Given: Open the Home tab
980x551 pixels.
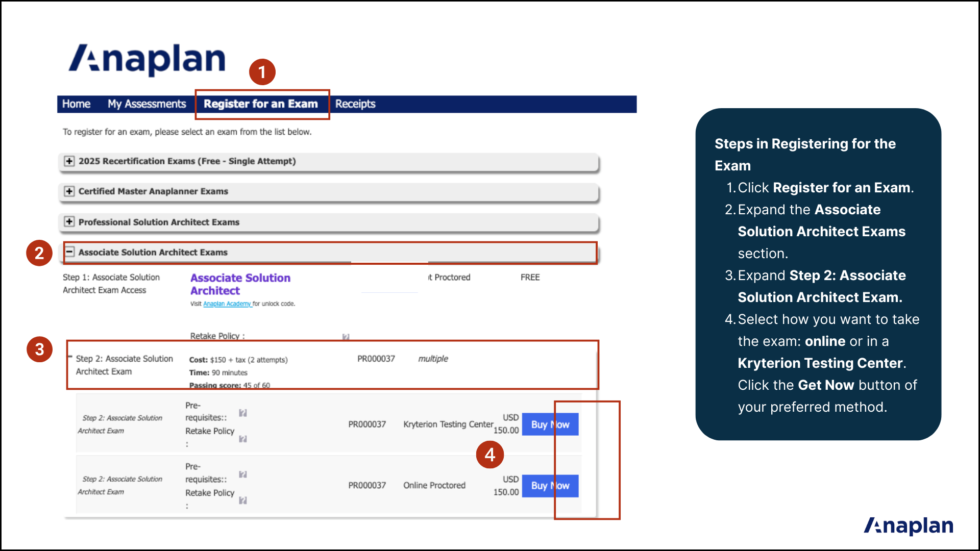Looking at the screenshot, I should [x=76, y=104].
